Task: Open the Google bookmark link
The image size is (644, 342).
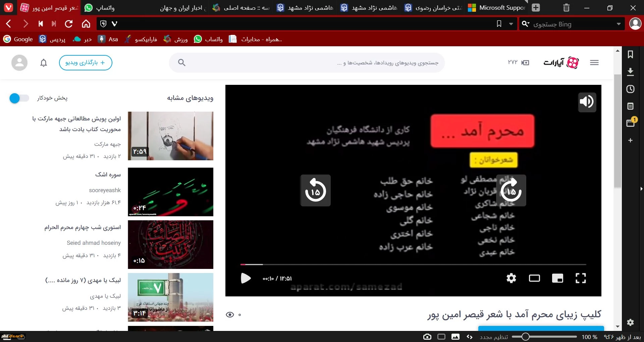Action: [18, 39]
